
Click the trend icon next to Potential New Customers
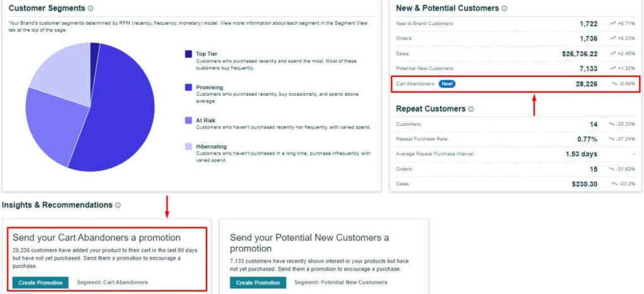pos(612,68)
